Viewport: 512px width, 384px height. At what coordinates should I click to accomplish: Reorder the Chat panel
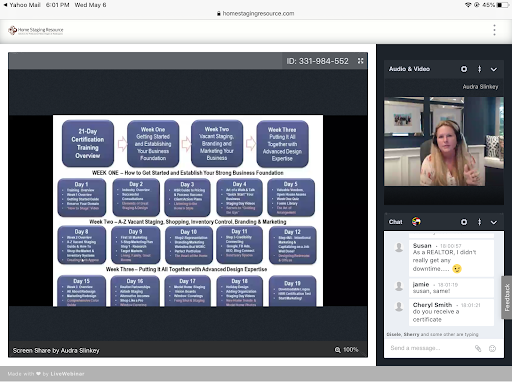[479, 222]
